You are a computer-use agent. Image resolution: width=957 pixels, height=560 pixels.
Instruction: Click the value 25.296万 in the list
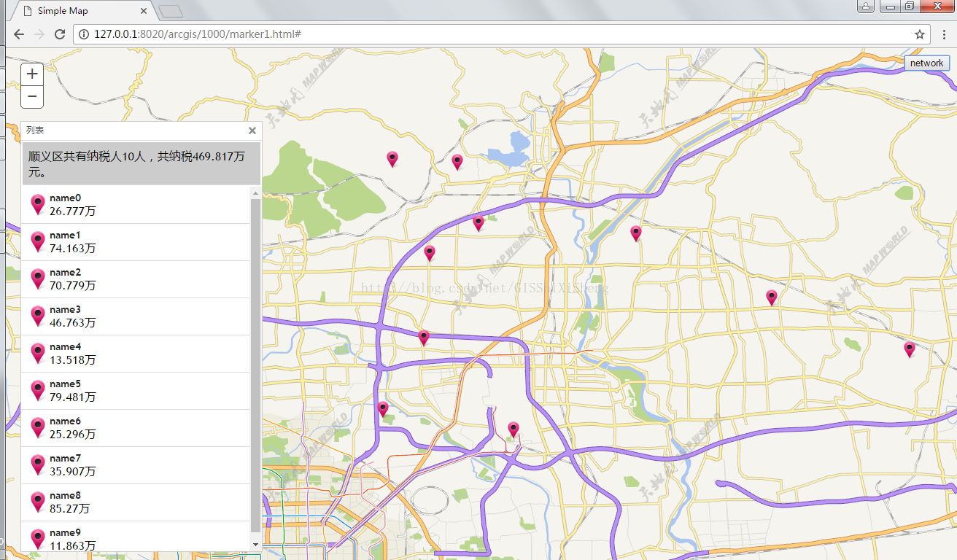73,435
